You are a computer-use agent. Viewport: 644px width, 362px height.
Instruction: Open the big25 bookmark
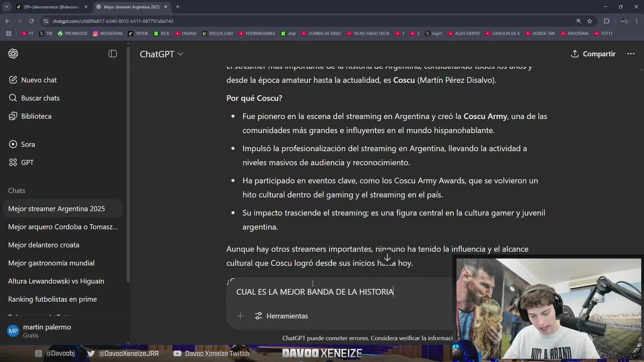coord(434,34)
